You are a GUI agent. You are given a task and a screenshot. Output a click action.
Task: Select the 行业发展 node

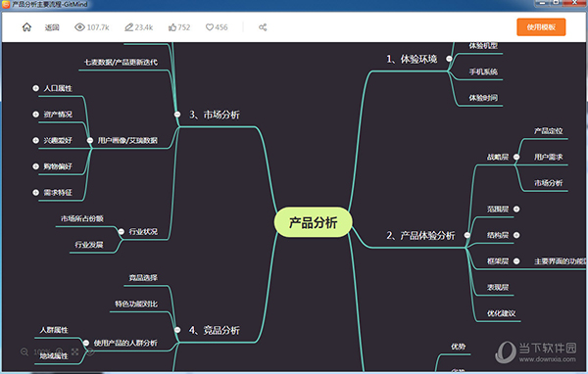click(x=89, y=245)
